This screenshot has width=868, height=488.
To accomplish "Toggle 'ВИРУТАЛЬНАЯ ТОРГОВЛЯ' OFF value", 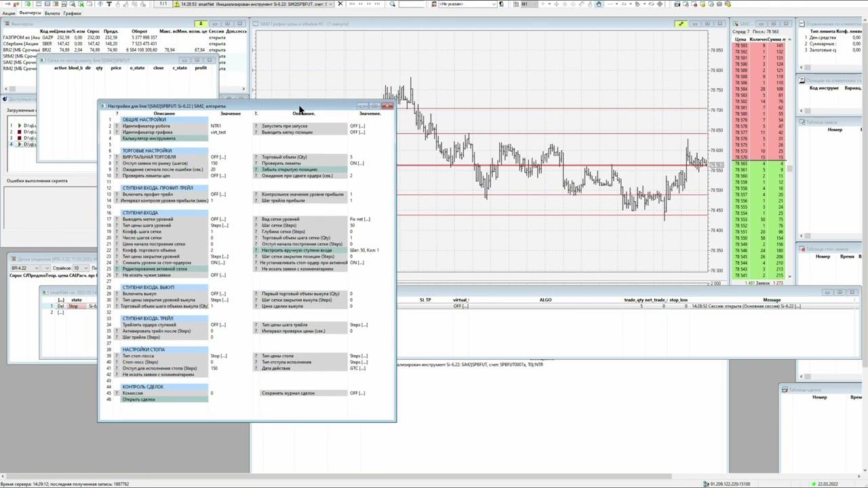I will 218,157.
